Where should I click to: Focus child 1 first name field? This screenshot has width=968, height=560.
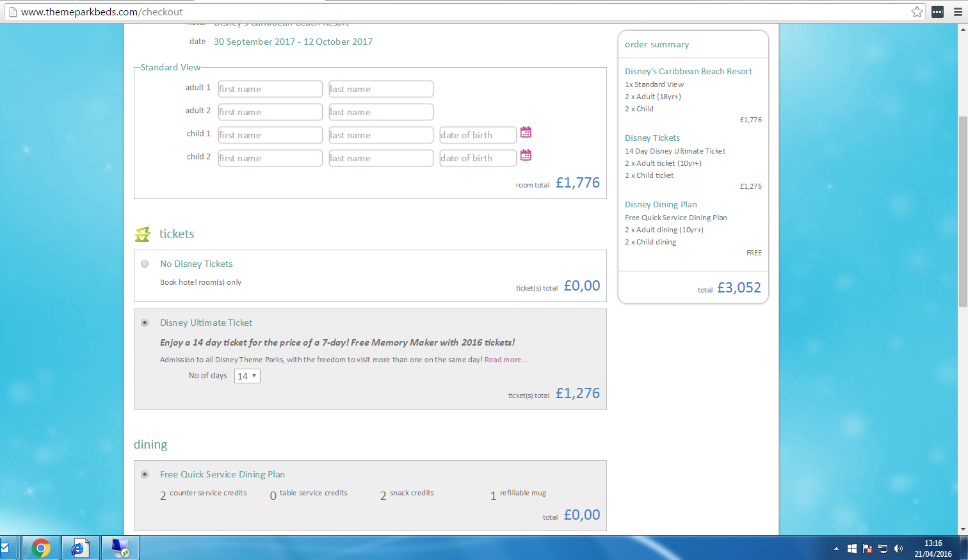(x=270, y=135)
